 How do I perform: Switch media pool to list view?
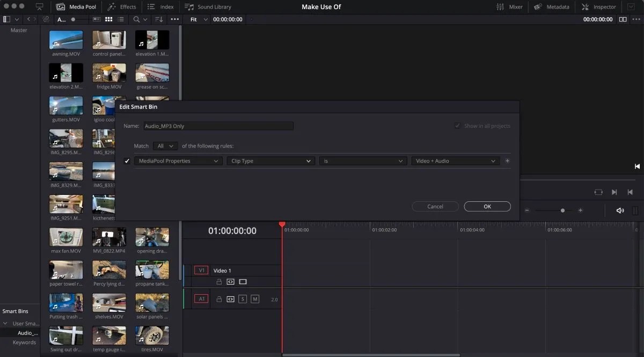click(x=120, y=19)
